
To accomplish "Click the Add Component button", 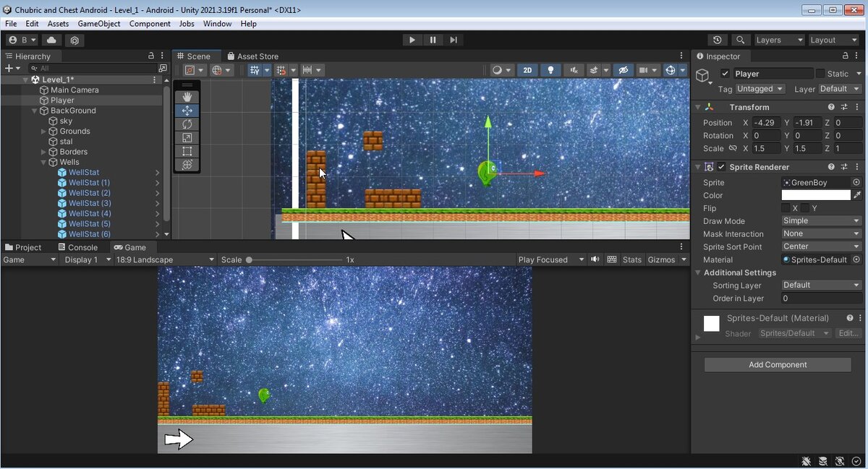I will point(778,365).
